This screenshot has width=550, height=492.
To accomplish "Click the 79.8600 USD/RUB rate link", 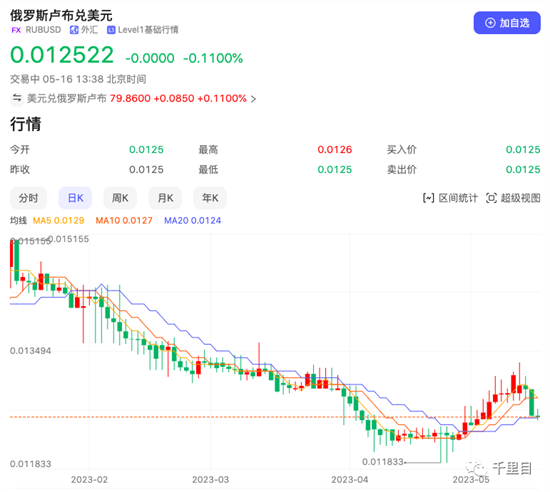I will pos(130,98).
